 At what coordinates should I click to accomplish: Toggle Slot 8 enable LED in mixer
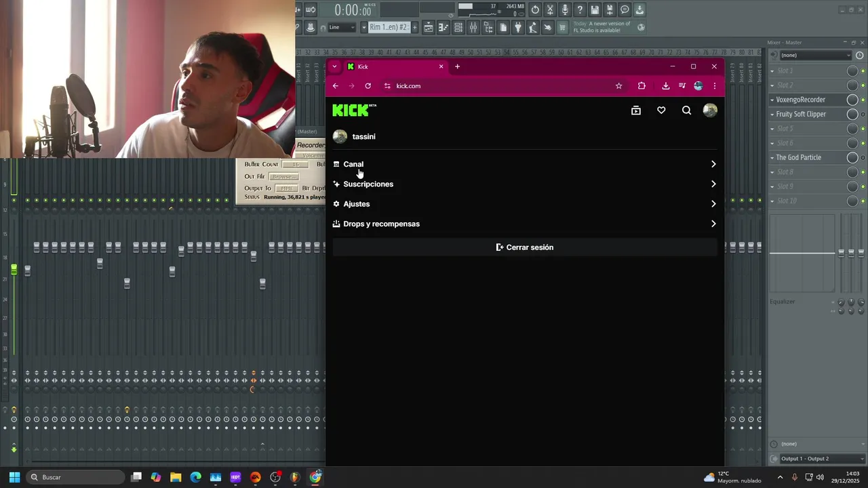[863, 172]
